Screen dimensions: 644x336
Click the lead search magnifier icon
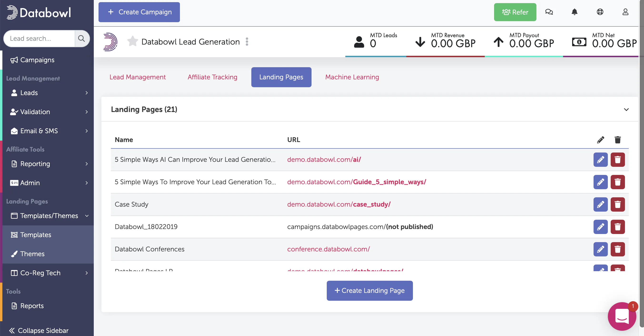click(x=82, y=39)
